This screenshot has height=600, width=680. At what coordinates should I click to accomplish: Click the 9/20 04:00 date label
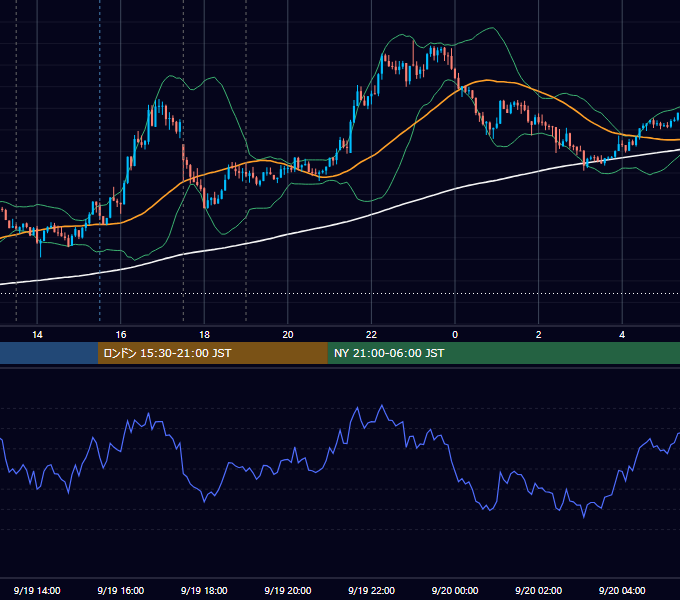point(622,590)
